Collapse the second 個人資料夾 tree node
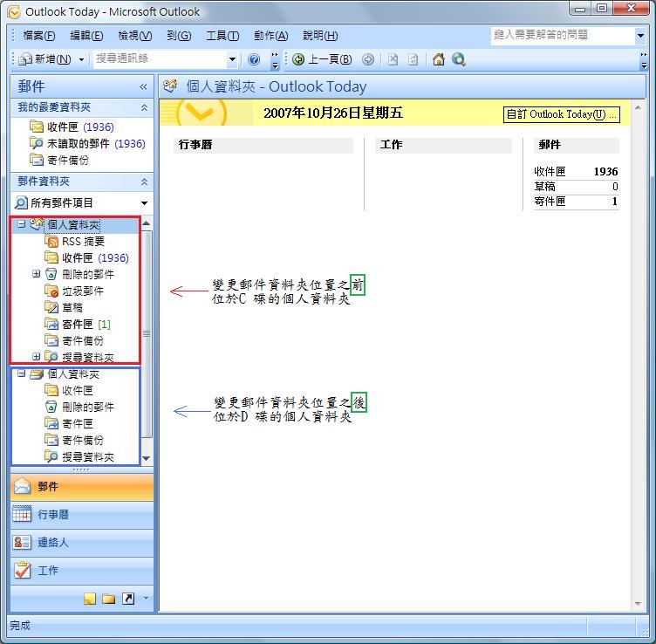 pos(21,373)
